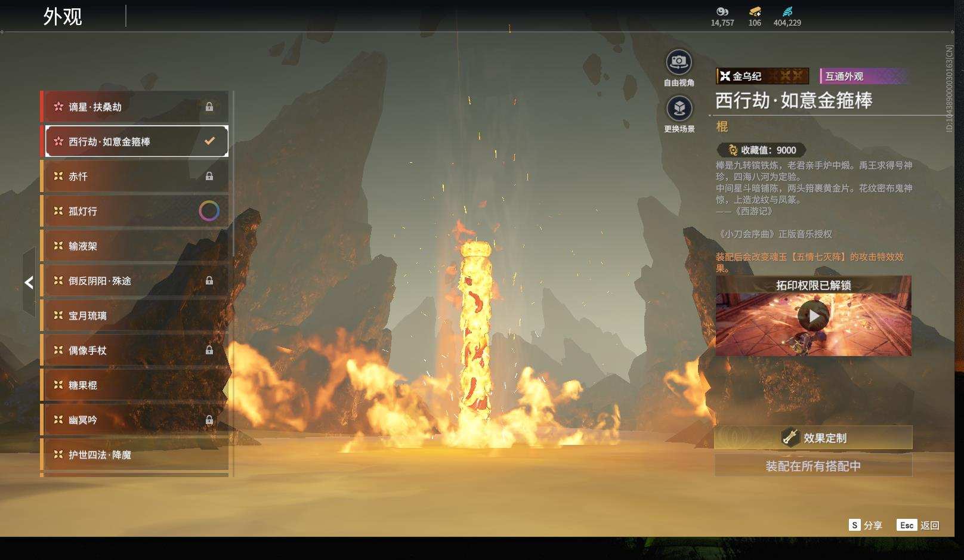The image size is (964, 560).
Task: Click the 14,757 currency icon
Action: [722, 11]
